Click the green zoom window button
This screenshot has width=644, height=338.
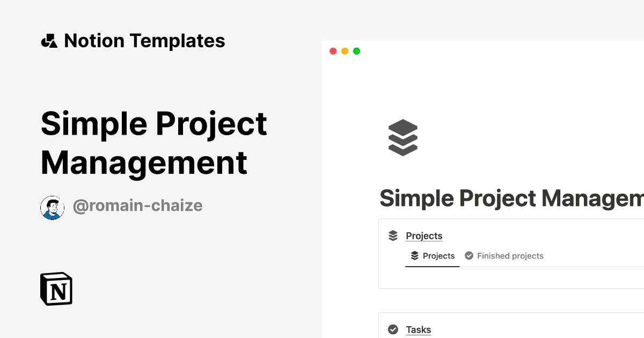point(356,51)
